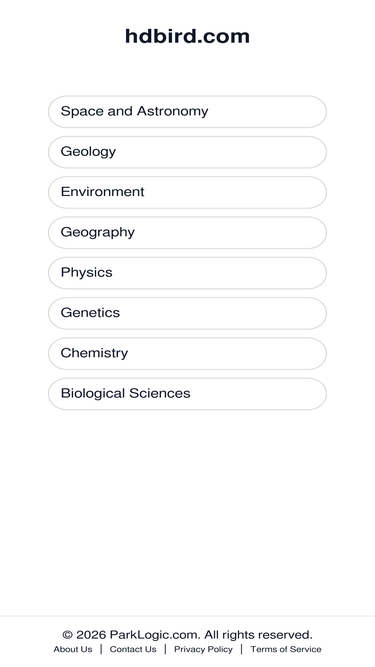Click the "All rights reserved." footer text
This screenshot has height=667, width=375.
pos(258,635)
